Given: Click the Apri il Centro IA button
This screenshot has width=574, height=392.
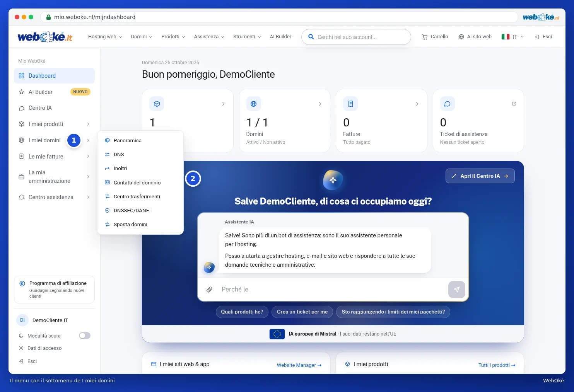Looking at the screenshot, I should coord(480,176).
